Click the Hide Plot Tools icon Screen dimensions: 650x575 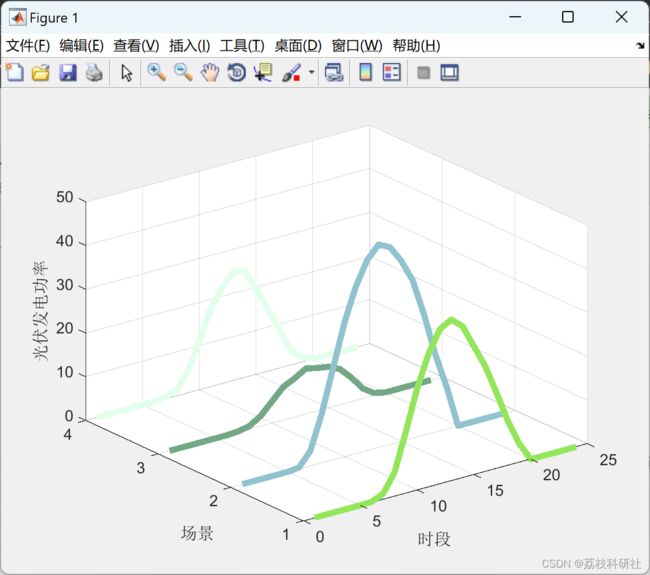coord(423,73)
